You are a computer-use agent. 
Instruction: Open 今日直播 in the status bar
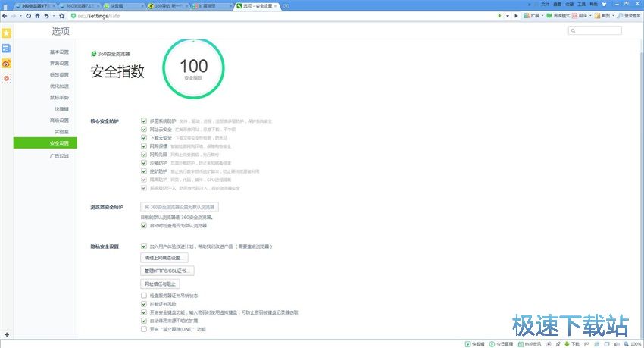tap(501, 344)
